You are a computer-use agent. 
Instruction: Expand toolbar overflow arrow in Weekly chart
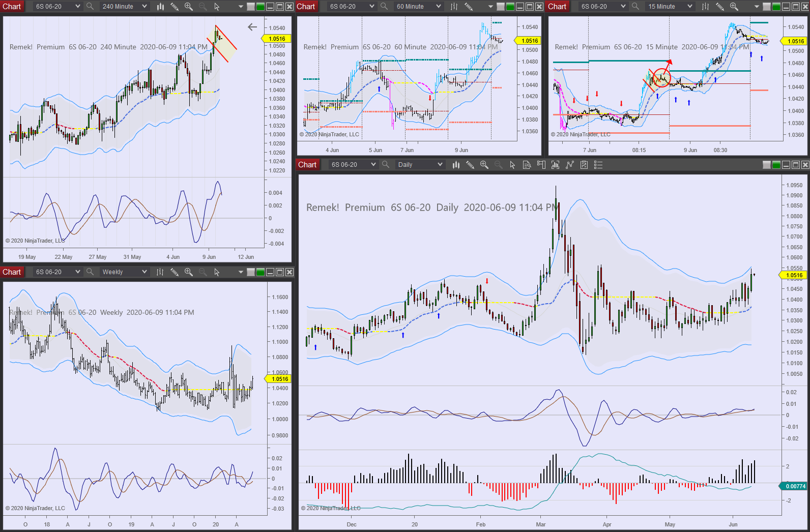[x=241, y=272]
